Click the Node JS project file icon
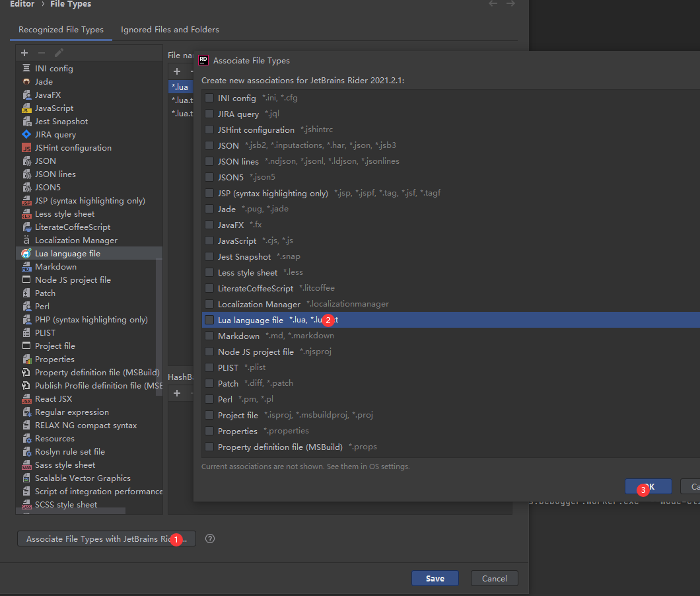 [x=26, y=279]
